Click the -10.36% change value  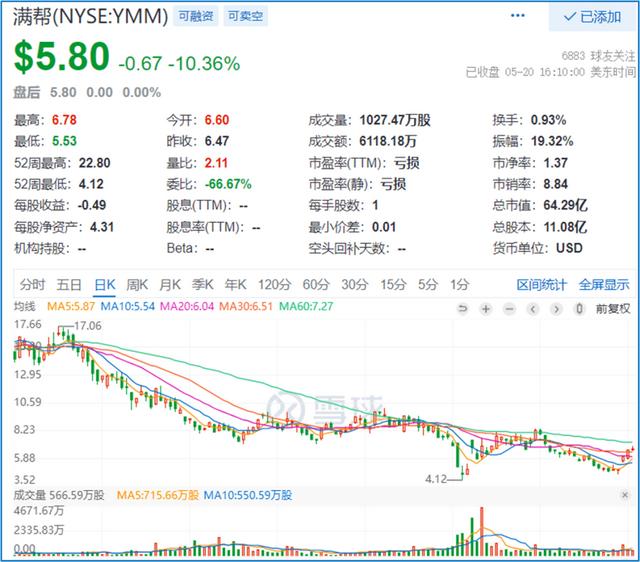click(x=204, y=64)
